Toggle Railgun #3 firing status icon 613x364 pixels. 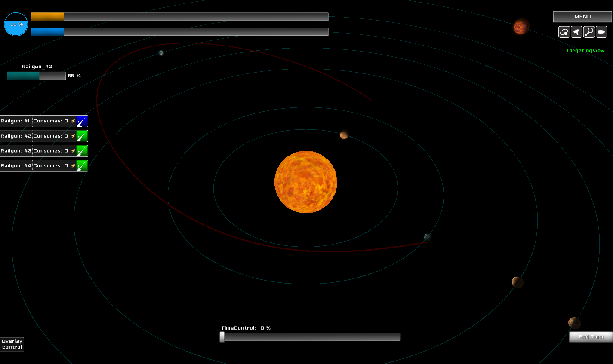(83, 151)
